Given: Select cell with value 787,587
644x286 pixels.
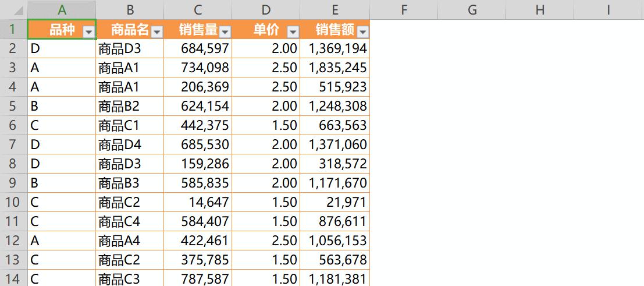Looking at the screenshot, I should (198, 279).
